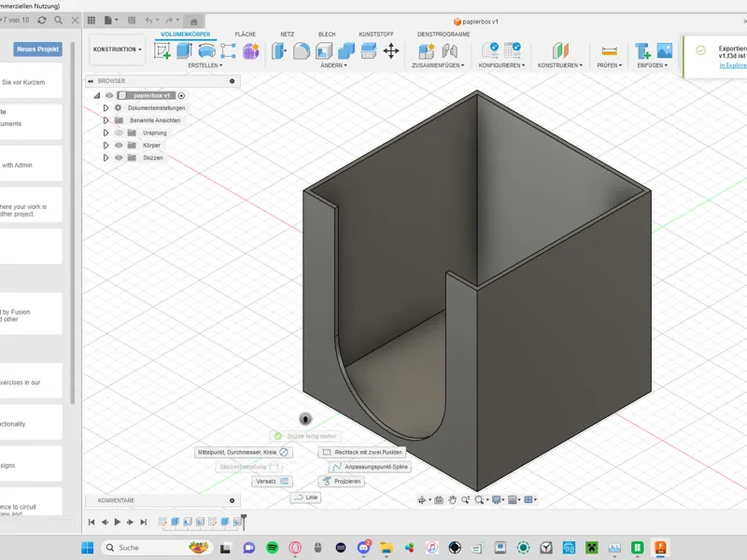Switch to the KUNSTSTOFF tab
The height and width of the screenshot is (560, 747).
click(376, 35)
